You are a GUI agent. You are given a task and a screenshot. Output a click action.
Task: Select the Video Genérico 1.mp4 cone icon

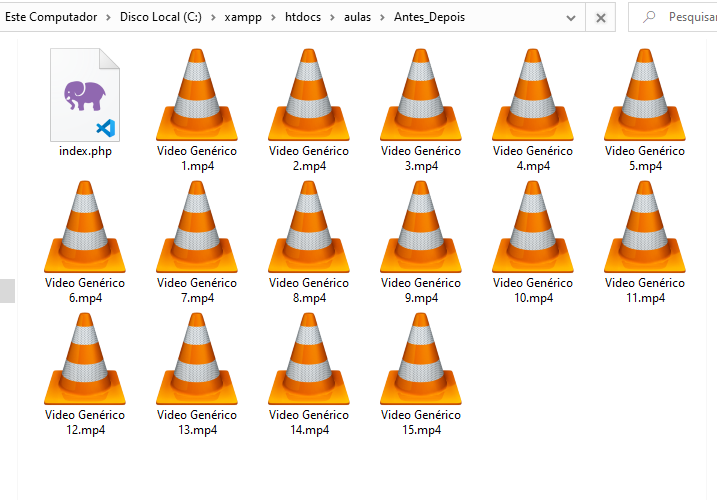pyautogui.click(x=197, y=95)
